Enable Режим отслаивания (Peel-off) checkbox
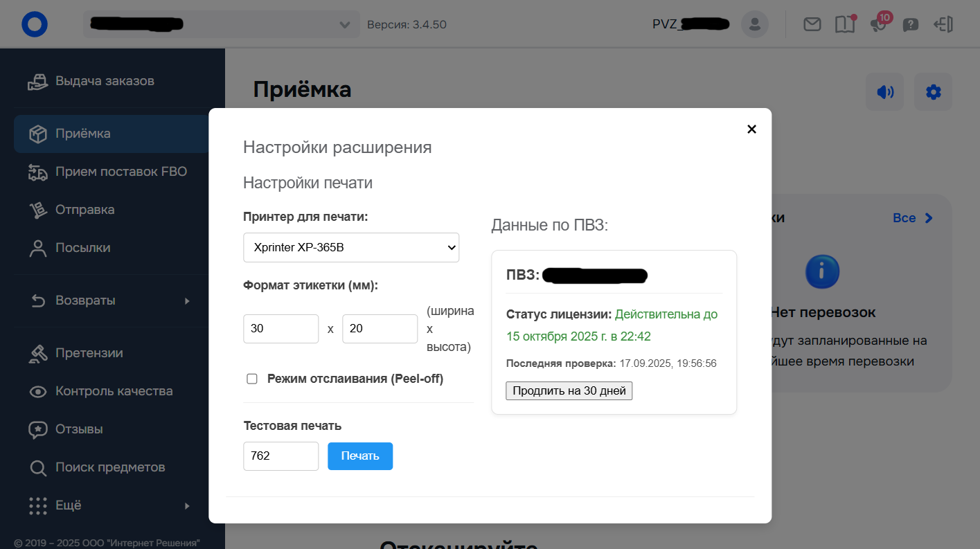The image size is (980, 549). coord(252,379)
